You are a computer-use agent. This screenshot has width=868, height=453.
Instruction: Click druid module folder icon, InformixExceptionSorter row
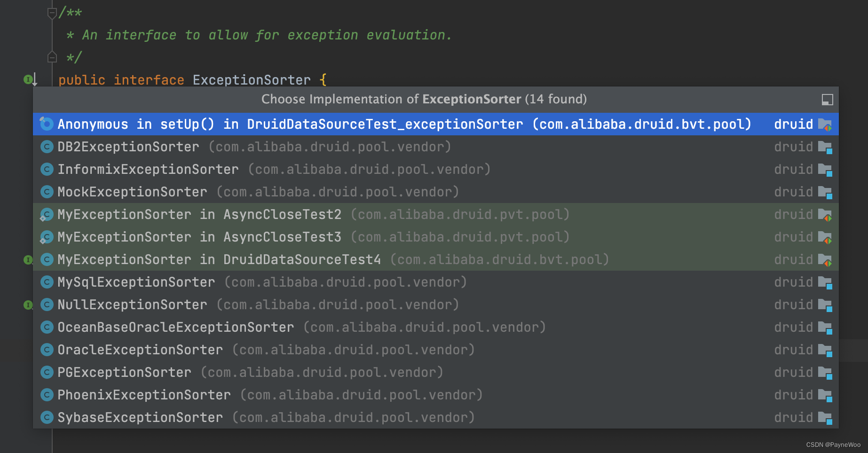[825, 170]
